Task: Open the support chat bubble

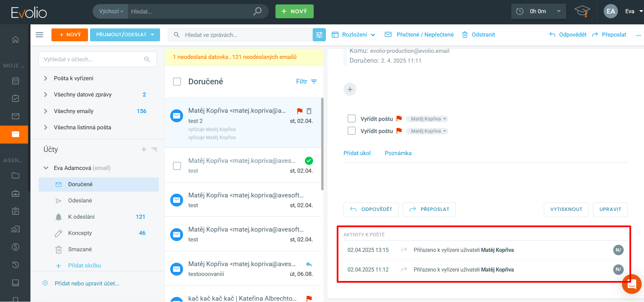Action: [x=631, y=284]
